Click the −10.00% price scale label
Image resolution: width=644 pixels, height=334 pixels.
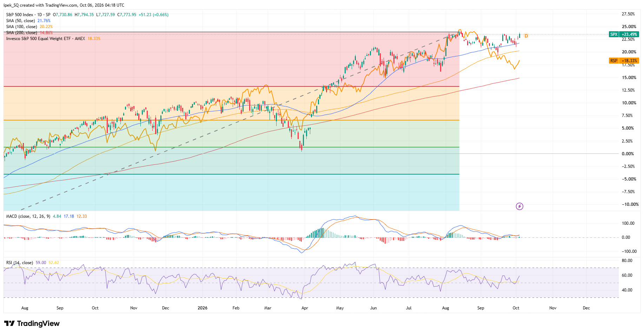pyautogui.click(x=630, y=204)
